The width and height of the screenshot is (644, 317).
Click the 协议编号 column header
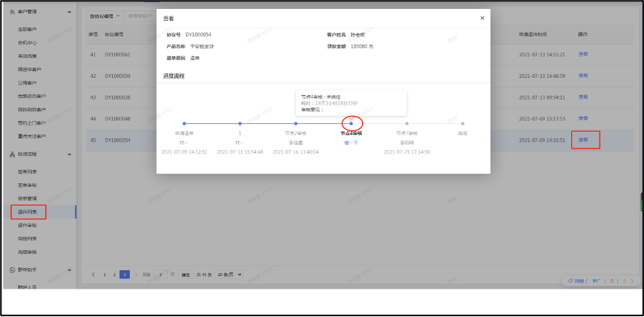point(114,34)
